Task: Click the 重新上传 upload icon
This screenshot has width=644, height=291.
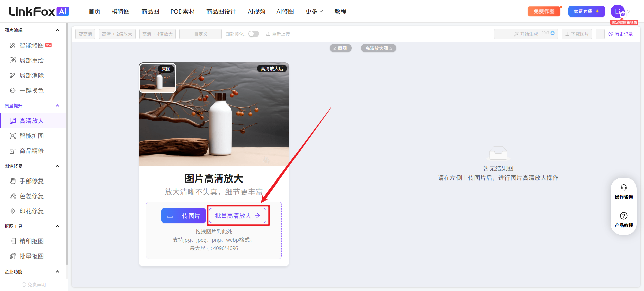Action: point(268,34)
